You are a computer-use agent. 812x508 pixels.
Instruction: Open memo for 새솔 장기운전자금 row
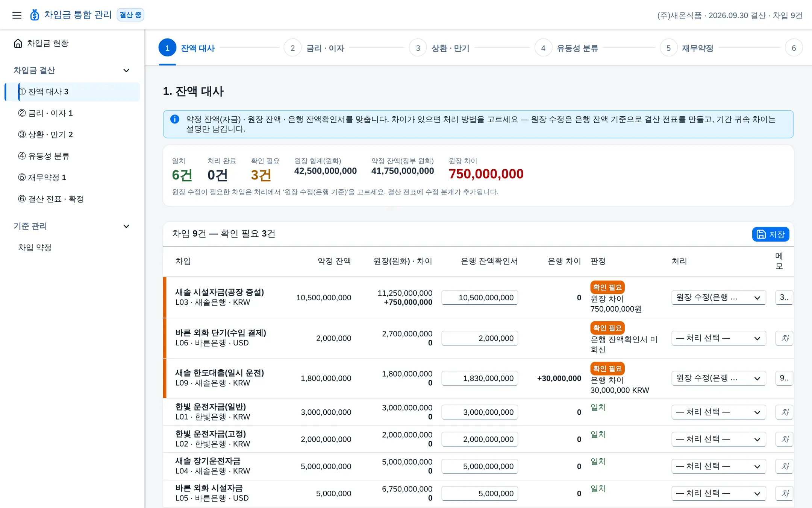784,466
